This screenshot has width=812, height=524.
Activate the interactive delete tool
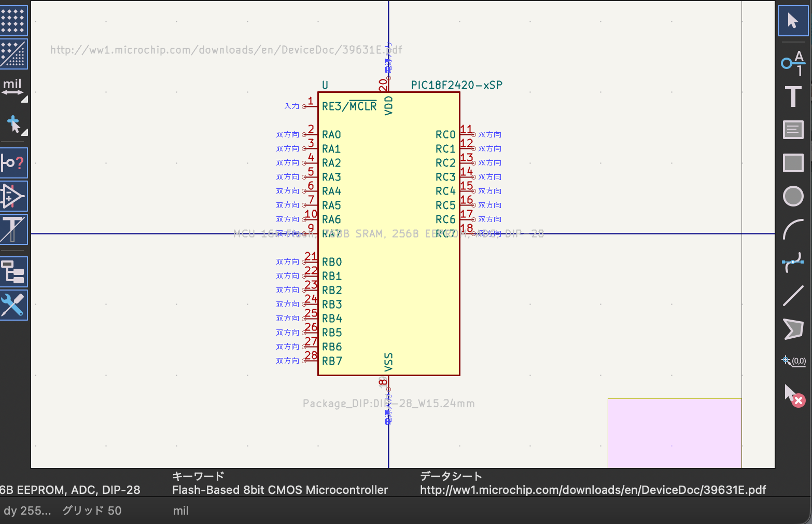coord(794,395)
